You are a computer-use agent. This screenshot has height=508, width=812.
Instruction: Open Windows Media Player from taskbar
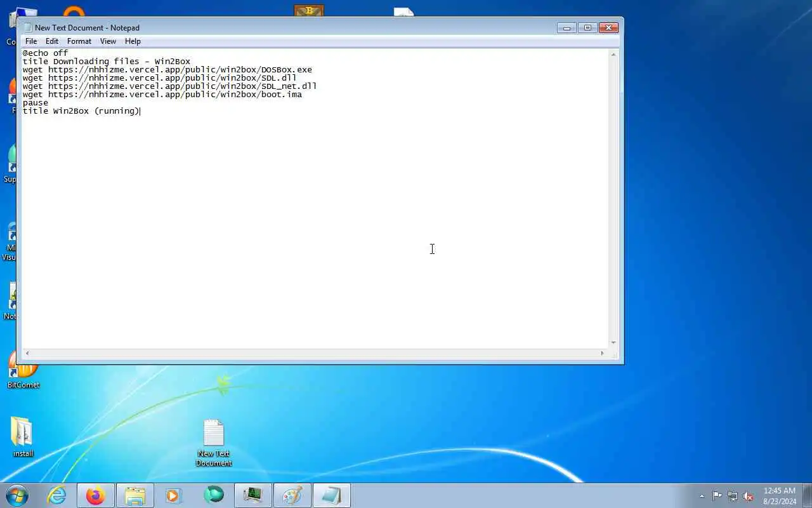point(174,495)
